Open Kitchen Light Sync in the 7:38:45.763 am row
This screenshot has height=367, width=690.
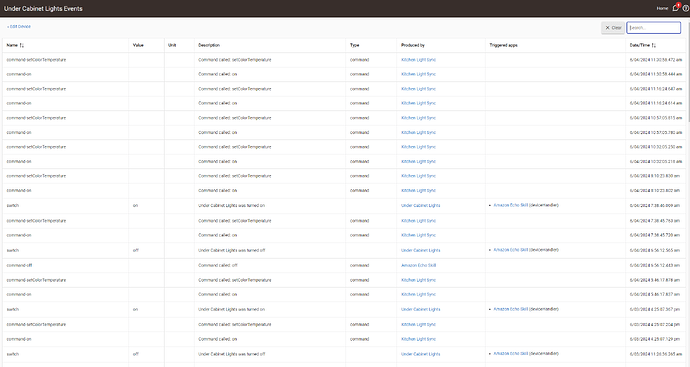tap(418, 221)
